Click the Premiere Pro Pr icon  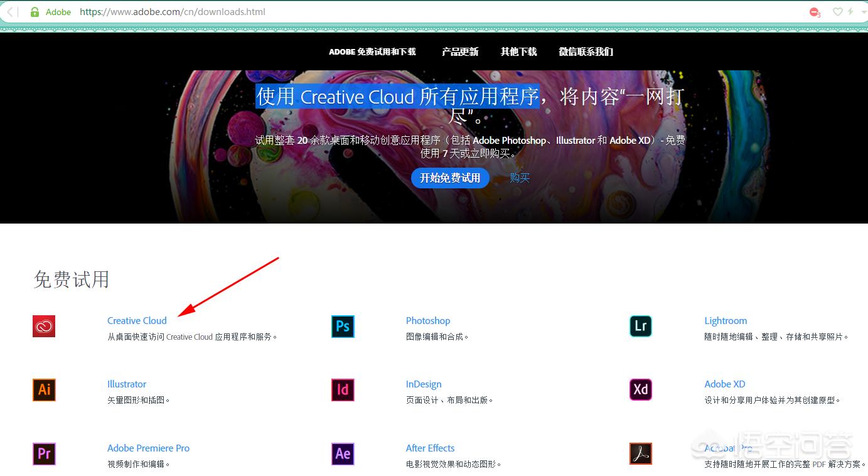coord(44,453)
